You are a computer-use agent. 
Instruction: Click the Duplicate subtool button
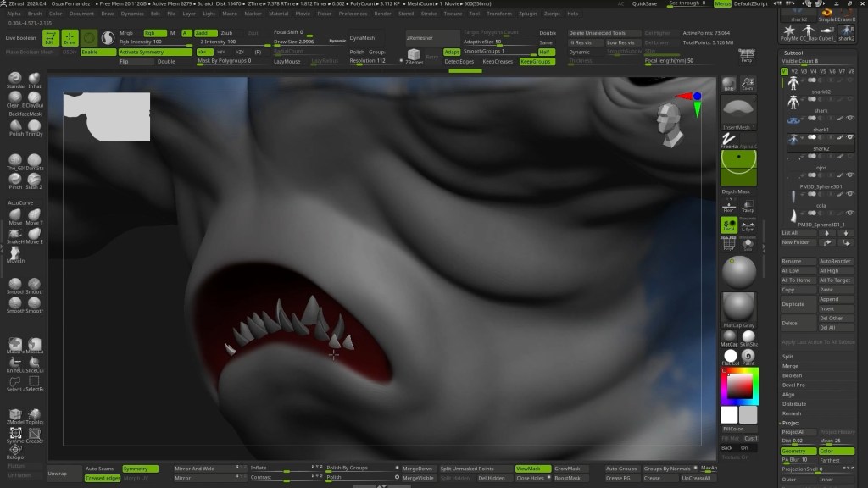[x=798, y=304]
